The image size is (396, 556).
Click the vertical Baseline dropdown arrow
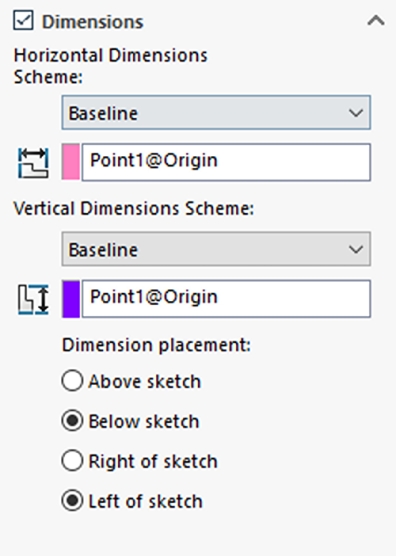tap(356, 249)
